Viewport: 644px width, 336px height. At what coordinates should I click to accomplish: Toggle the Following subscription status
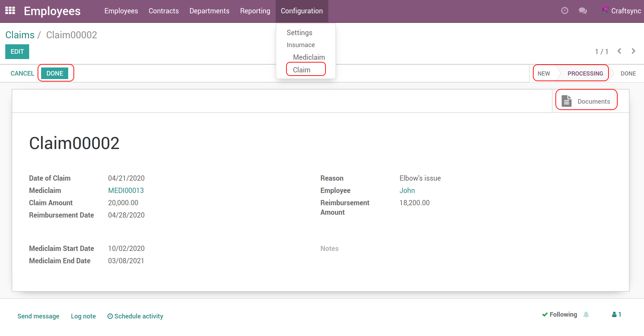click(x=559, y=315)
